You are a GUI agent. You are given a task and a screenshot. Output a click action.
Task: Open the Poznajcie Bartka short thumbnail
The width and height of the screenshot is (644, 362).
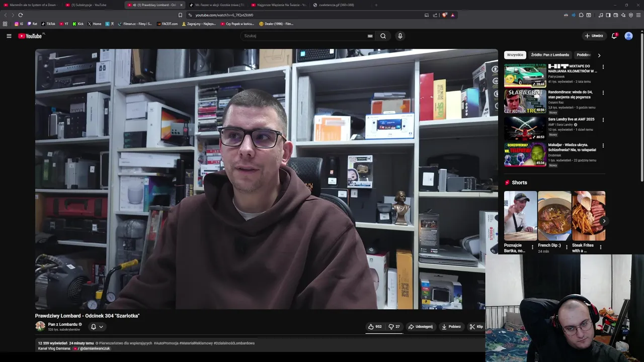pyautogui.click(x=520, y=216)
